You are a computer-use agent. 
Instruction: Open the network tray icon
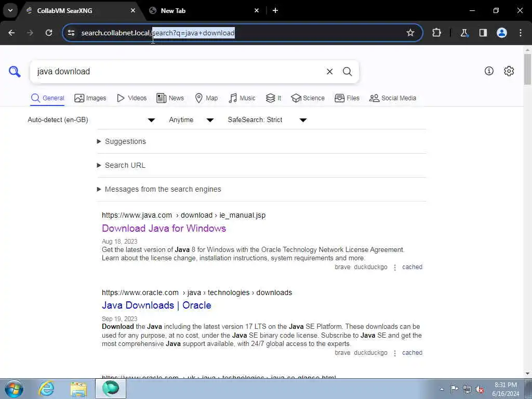467,389
